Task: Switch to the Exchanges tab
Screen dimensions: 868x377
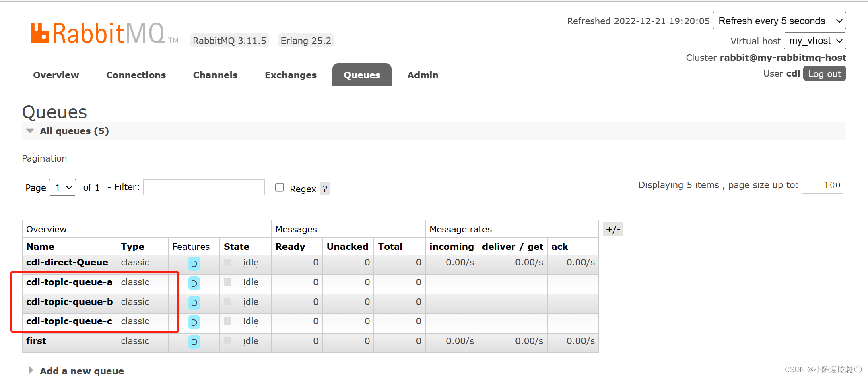Action: pos(291,75)
